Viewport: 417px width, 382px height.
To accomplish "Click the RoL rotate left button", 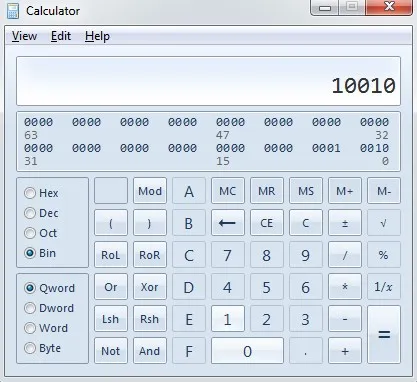I will click(111, 255).
